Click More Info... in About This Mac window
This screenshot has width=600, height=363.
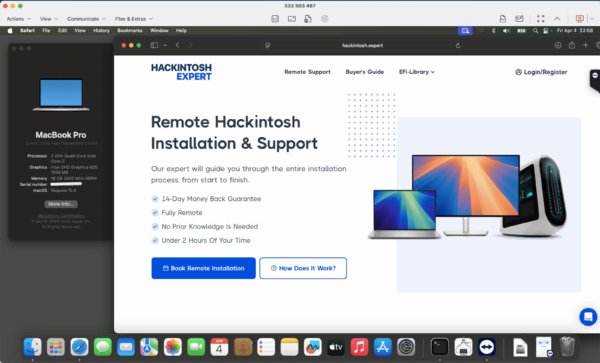click(61, 204)
